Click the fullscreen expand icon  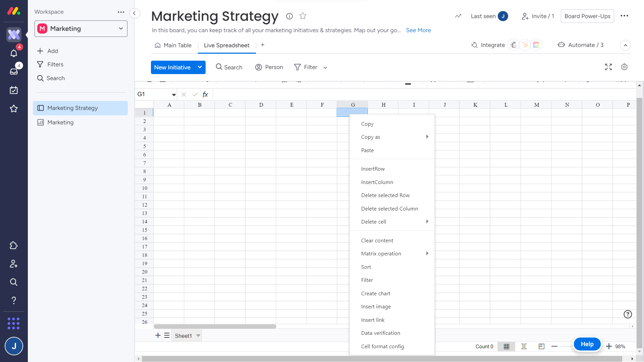coord(608,67)
